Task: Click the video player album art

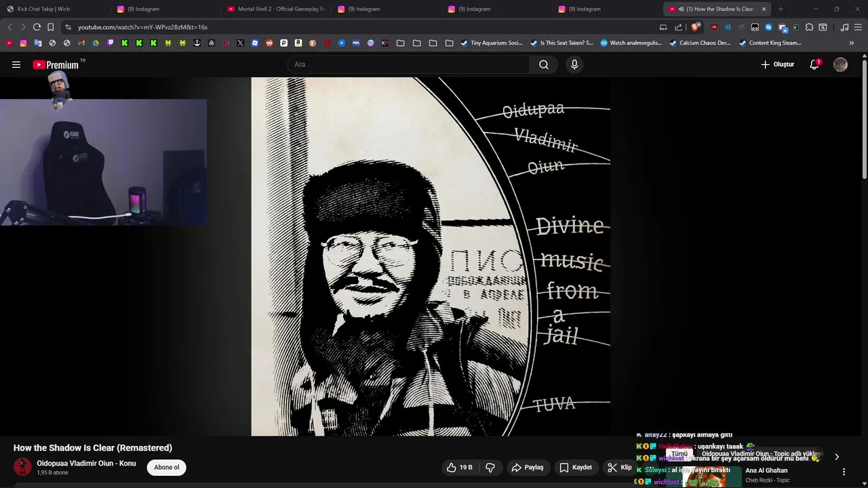Action: pos(431,256)
